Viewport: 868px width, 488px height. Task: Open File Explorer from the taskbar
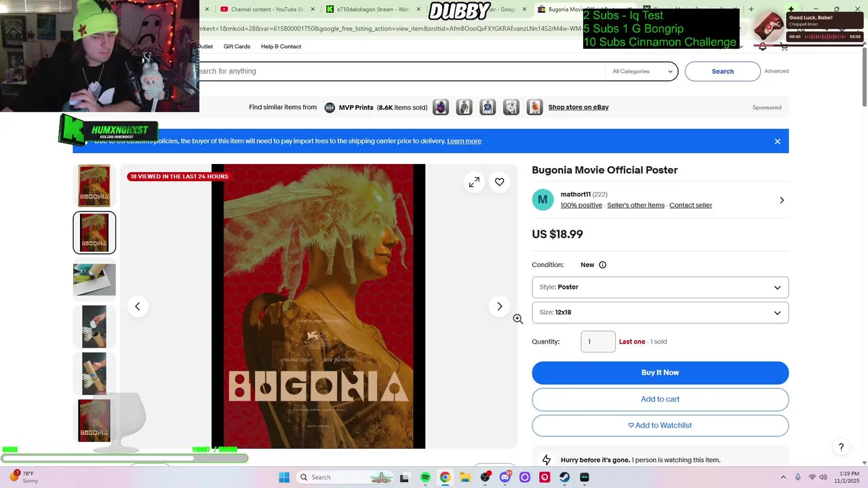465,477
